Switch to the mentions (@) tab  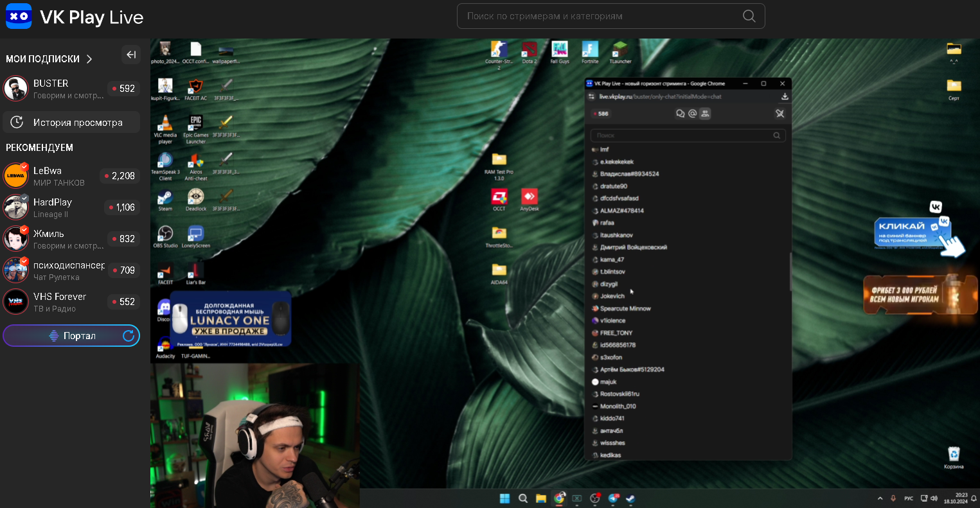(693, 114)
